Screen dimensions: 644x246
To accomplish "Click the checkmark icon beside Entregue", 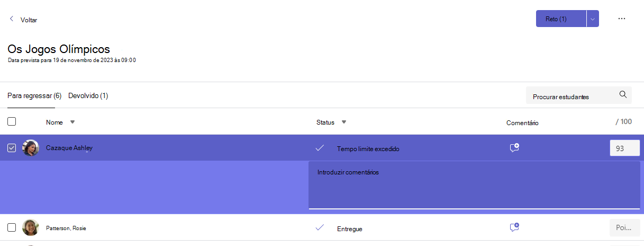I will click(x=319, y=227).
